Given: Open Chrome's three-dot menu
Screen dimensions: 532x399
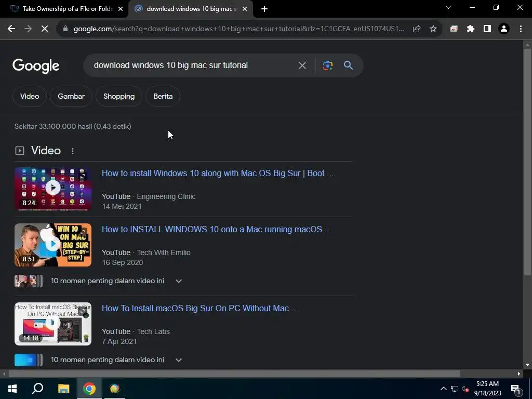Looking at the screenshot, I should click(521, 29).
